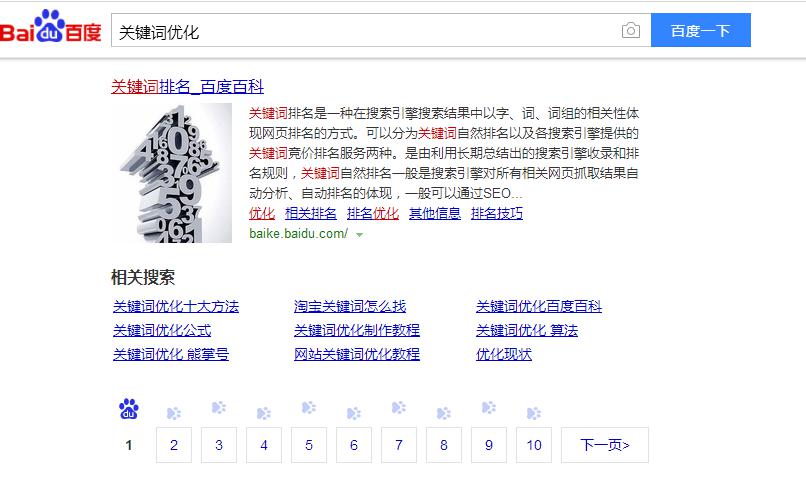
Task: Go to results page 9
Action: coord(489,445)
